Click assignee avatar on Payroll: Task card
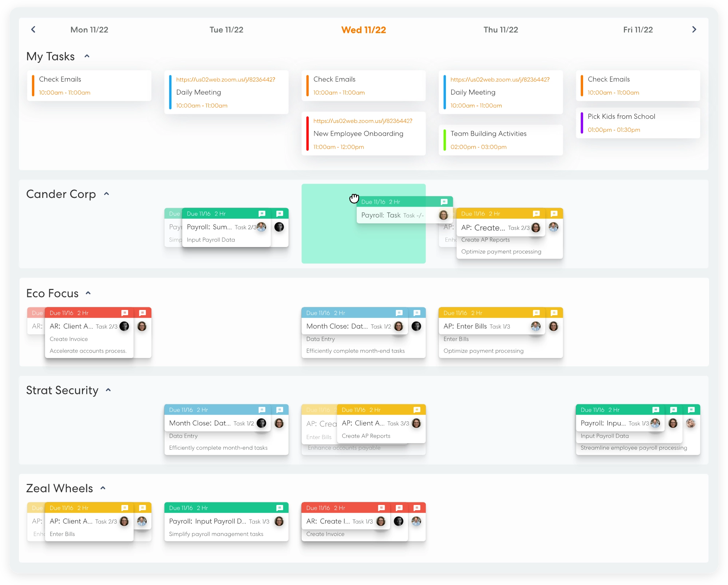 pos(443,215)
